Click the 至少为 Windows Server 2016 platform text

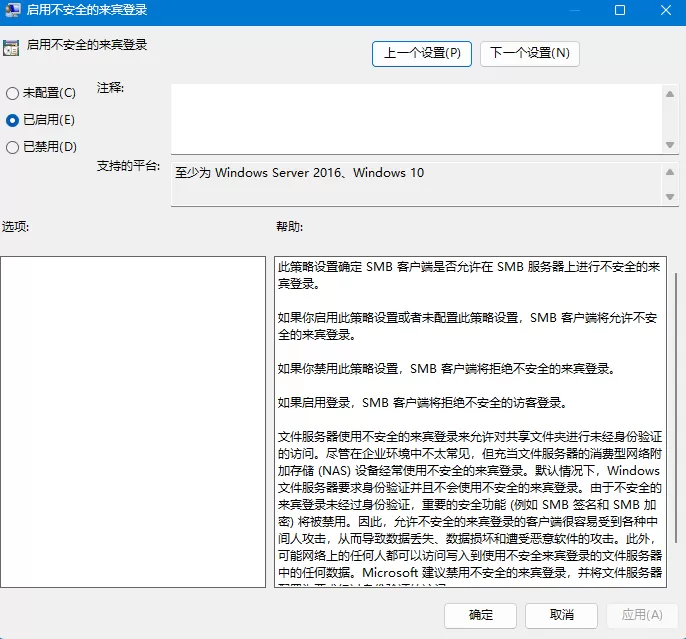coord(300,173)
